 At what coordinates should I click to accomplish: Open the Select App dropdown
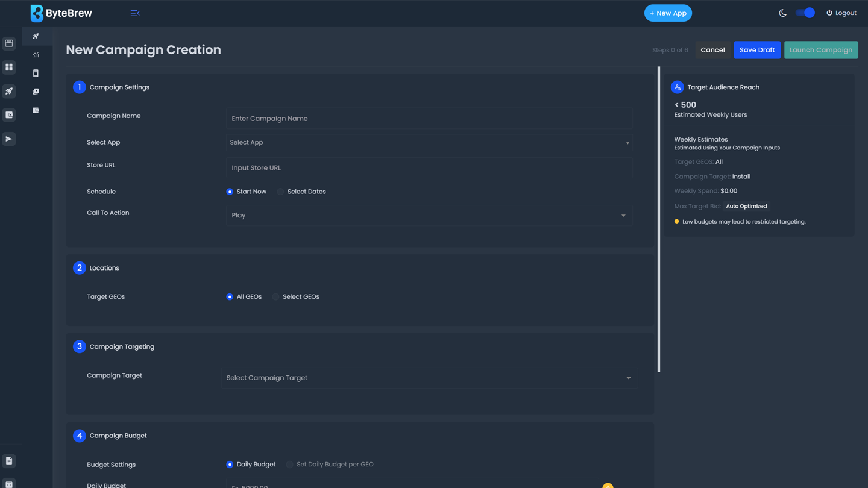(429, 143)
